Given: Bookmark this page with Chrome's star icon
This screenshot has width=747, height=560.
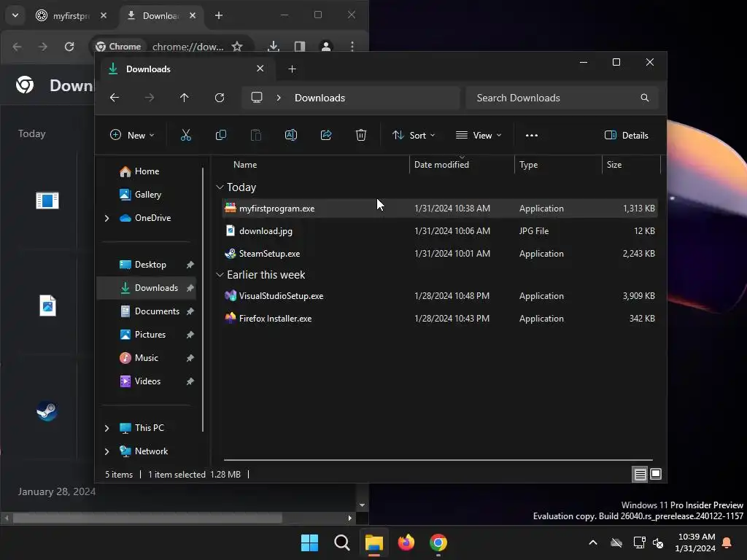Looking at the screenshot, I should click(237, 47).
